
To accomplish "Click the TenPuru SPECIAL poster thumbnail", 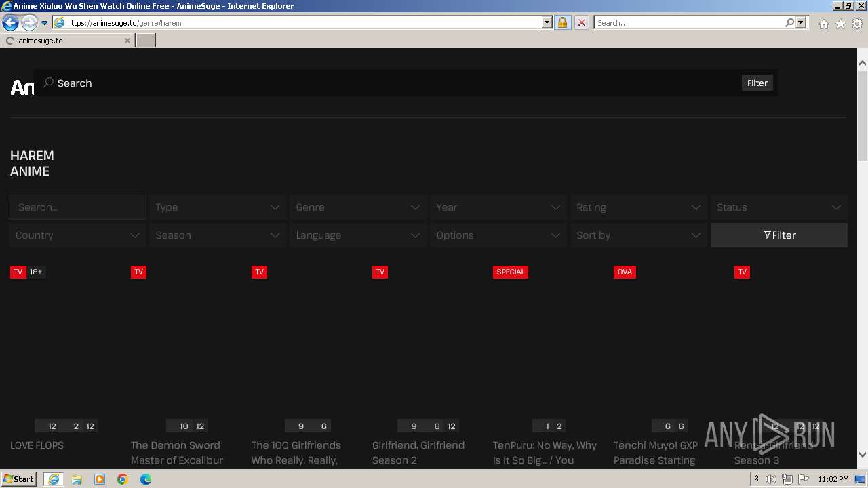I will [549, 349].
